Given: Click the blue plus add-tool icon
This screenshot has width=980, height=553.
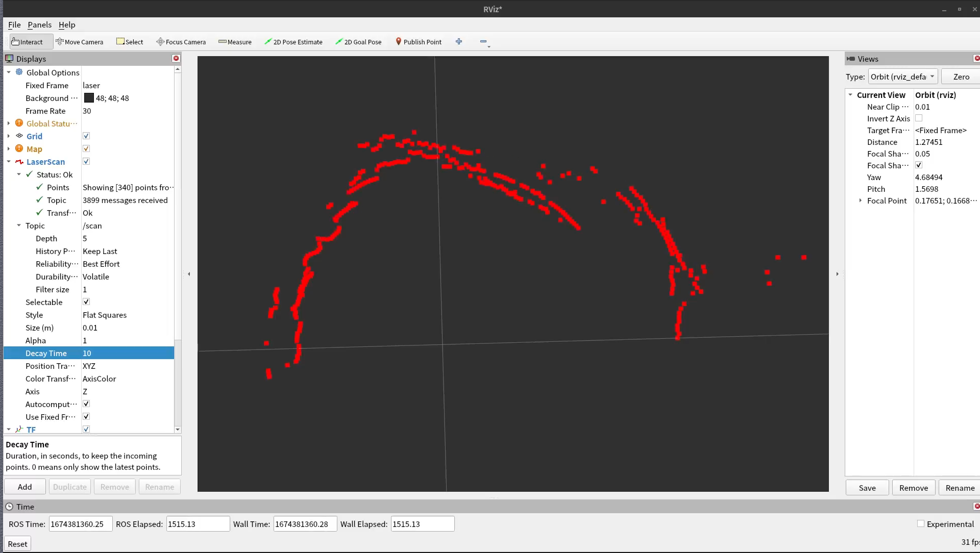Looking at the screenshot, I should 459,42.
